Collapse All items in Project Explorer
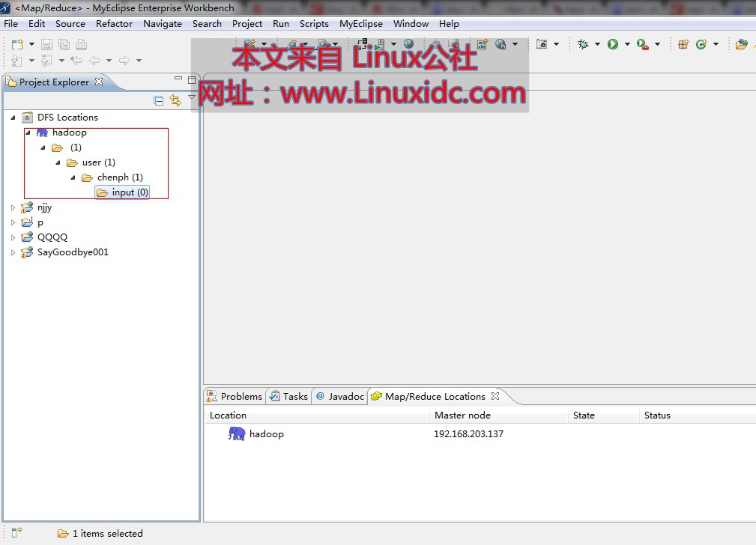This screenshot has width=756, height=545. 158,100
